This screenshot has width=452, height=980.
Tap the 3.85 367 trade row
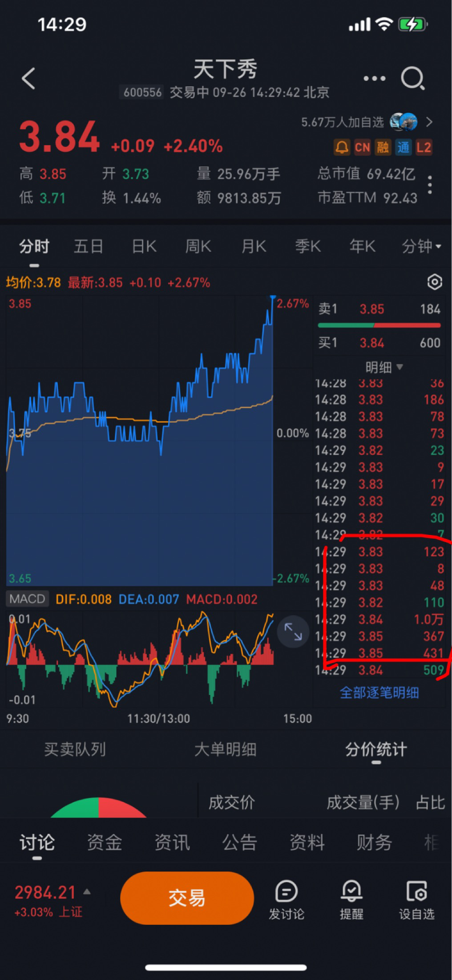pos(379,636)
